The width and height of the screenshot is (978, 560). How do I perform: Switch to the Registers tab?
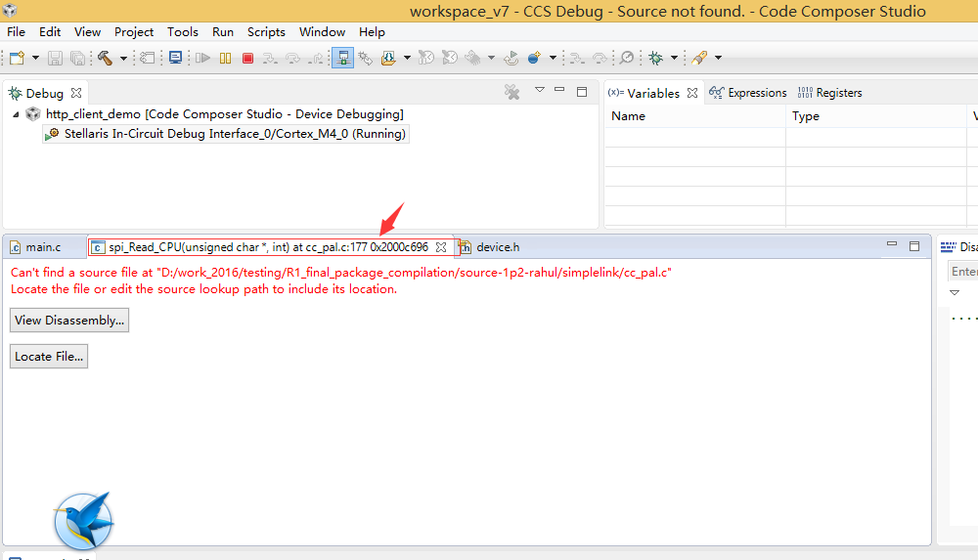click(829, 93)
